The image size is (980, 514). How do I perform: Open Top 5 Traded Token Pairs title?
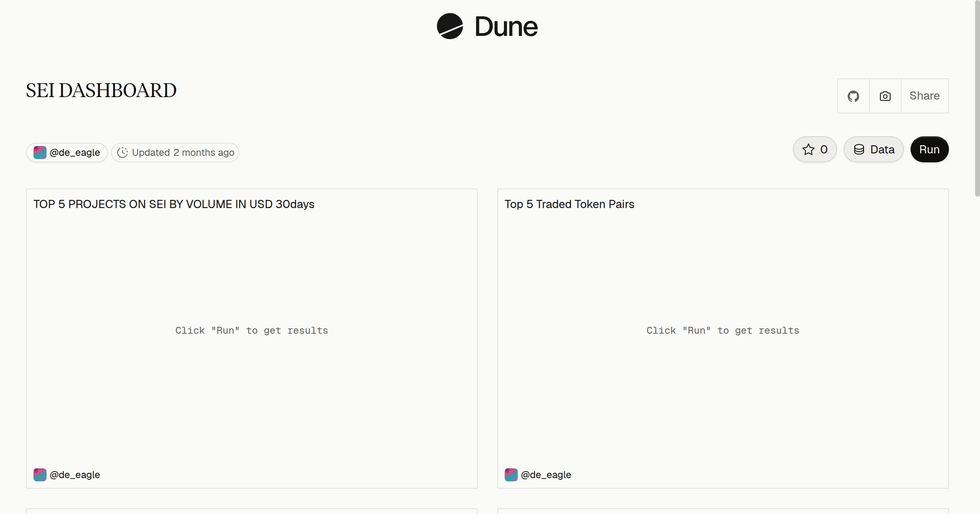[x=569, y=204]
